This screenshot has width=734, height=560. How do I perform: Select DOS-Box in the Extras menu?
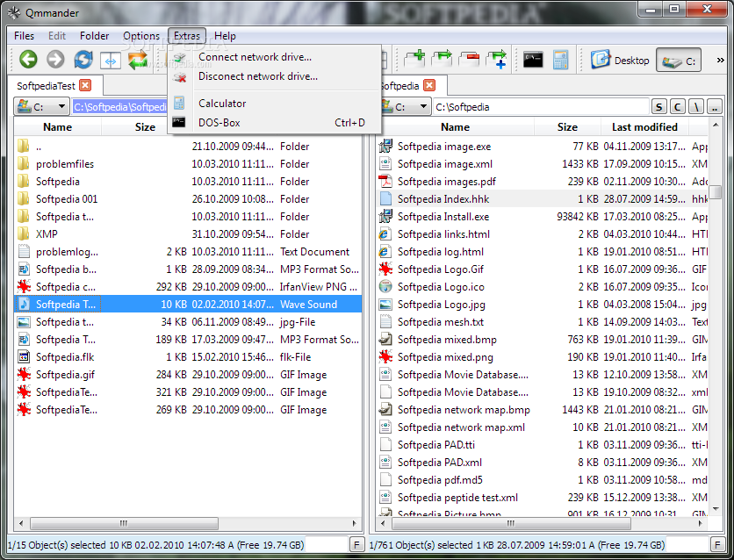pos(275,123)
